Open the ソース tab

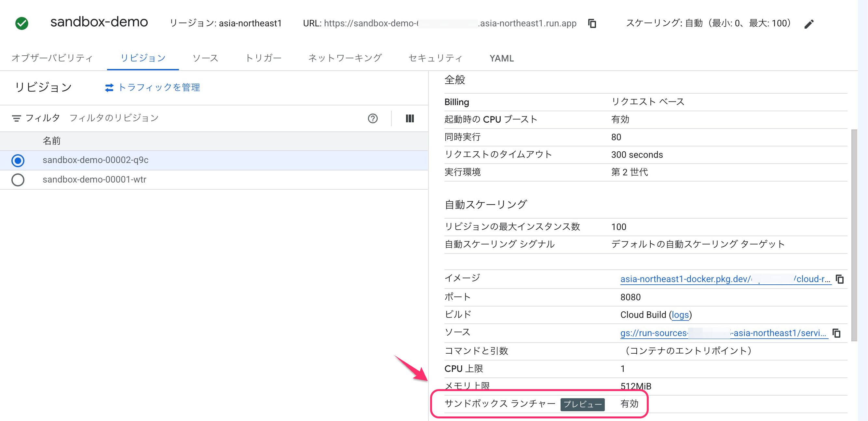tap(205, 58)
